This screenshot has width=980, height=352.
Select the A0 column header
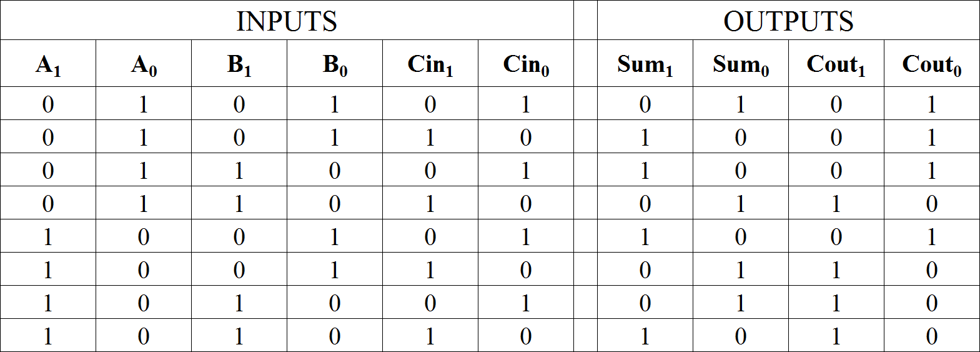point(144,64)
